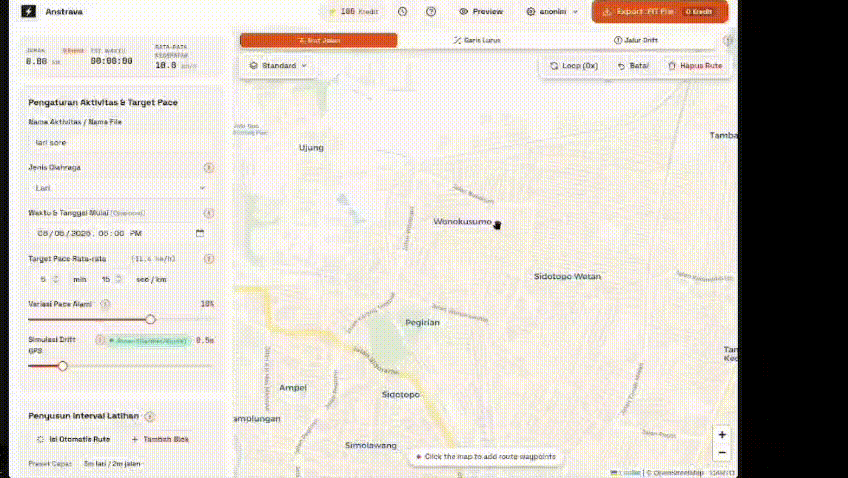Click the pace minutes stepper arrows
848x478 pixels.
(55, 279)
